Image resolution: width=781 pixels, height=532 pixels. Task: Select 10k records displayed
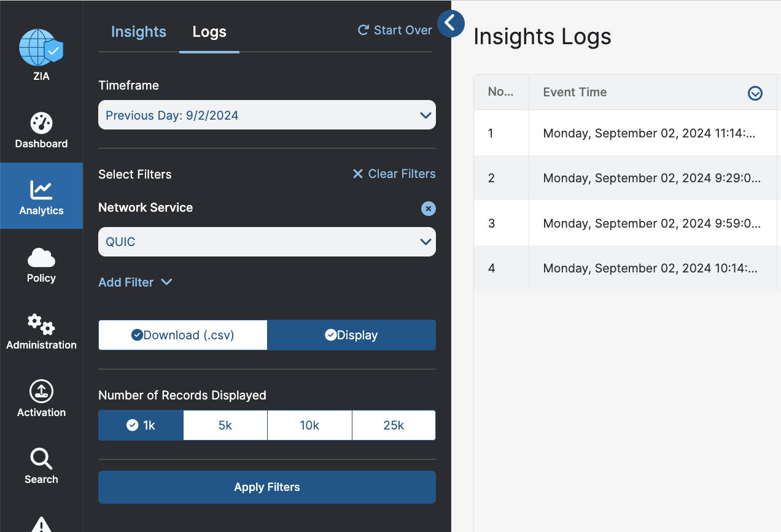click(x=309, y=425)
